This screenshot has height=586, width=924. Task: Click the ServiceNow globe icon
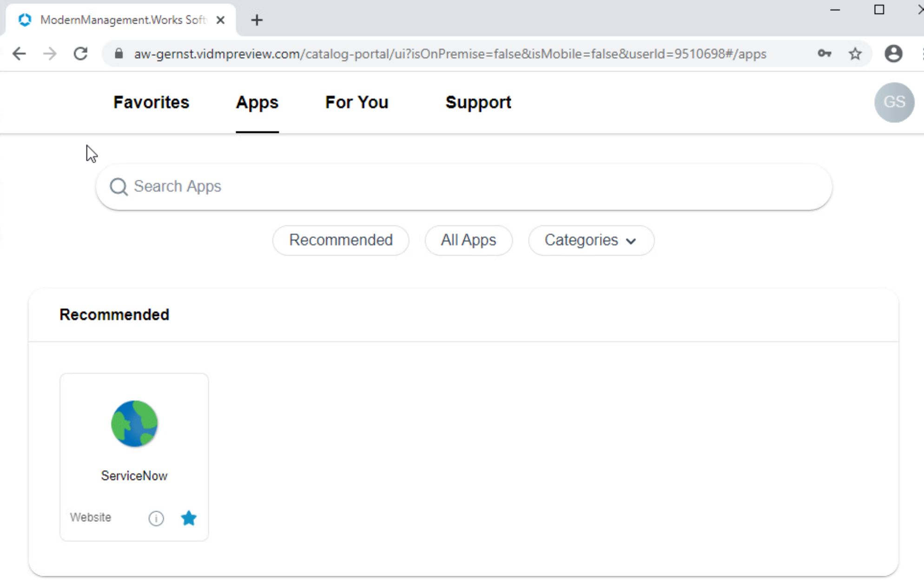tap(134, 423)
